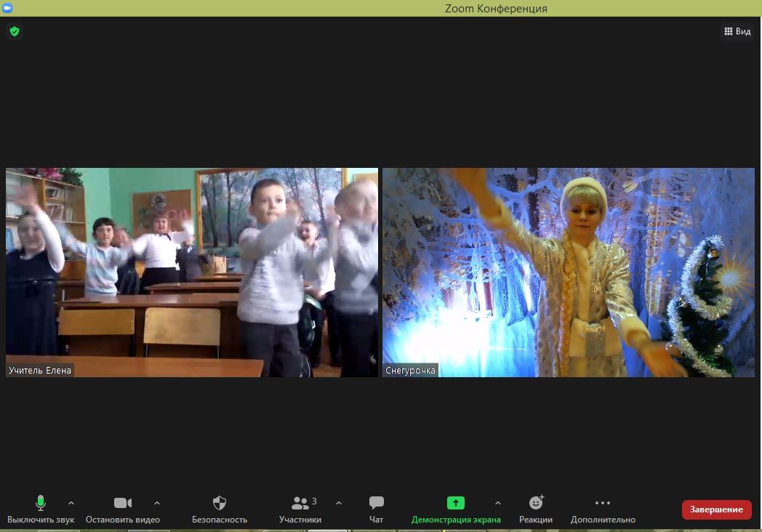Click the Снегурочка name tag
The image size is (762, 532).
(x=410, y=370)
